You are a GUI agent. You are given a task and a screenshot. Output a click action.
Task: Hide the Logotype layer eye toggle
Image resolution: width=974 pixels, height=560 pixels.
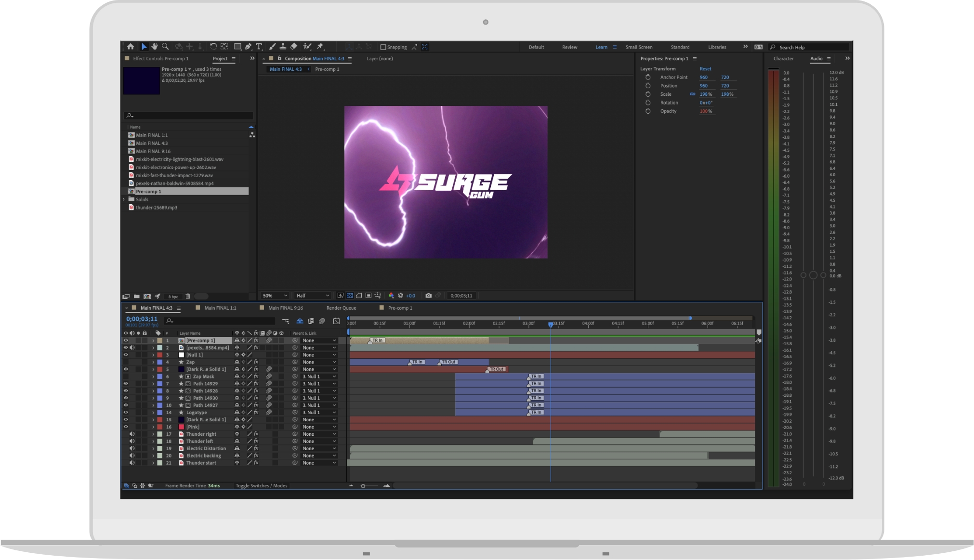tap(126, 413)
